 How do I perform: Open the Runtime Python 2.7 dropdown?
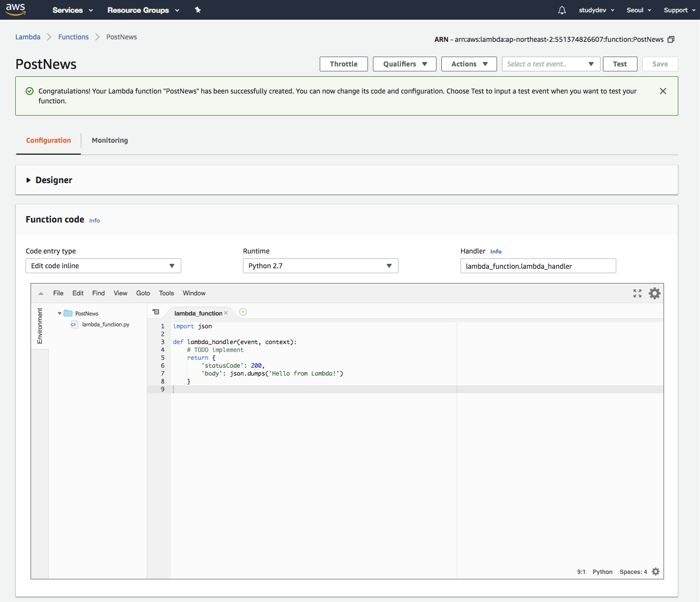321,266
